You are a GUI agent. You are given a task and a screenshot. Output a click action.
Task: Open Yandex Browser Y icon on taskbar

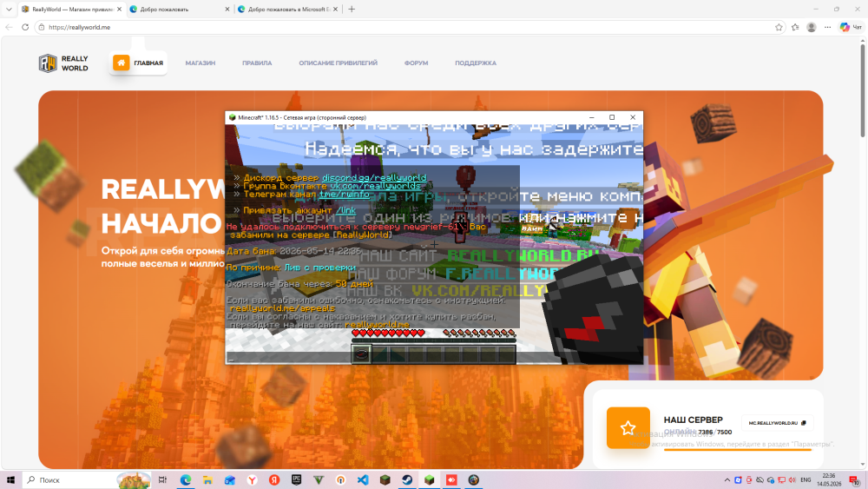pyautogui.click(x=252, y=480)
